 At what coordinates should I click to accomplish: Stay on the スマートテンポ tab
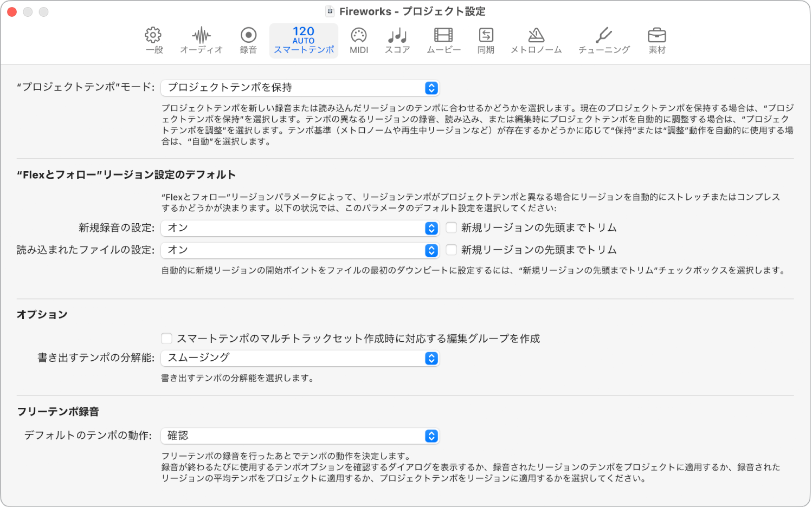click(x=304, y=41)
